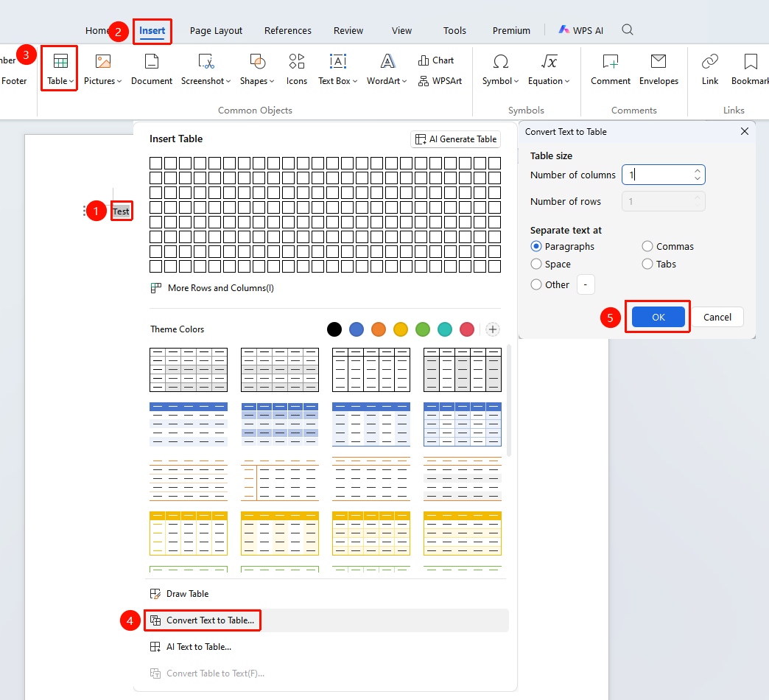Insert WPSArt graphic

pos(440,81)
